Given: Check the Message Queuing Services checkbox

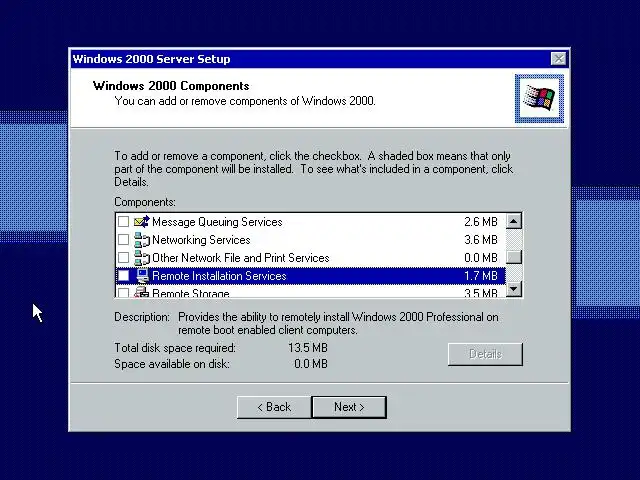Looking at the screenshot, I should 123,222.
